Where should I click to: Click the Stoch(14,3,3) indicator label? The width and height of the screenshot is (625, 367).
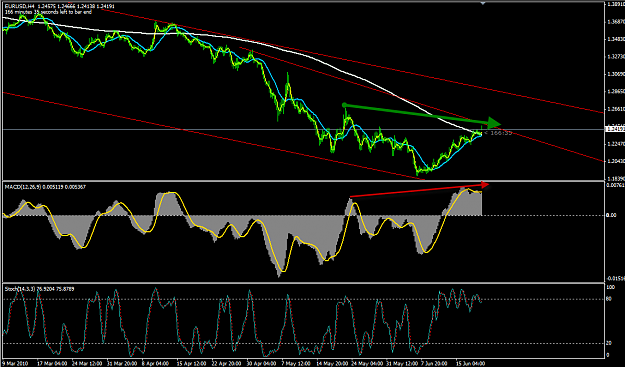point(20,288)
